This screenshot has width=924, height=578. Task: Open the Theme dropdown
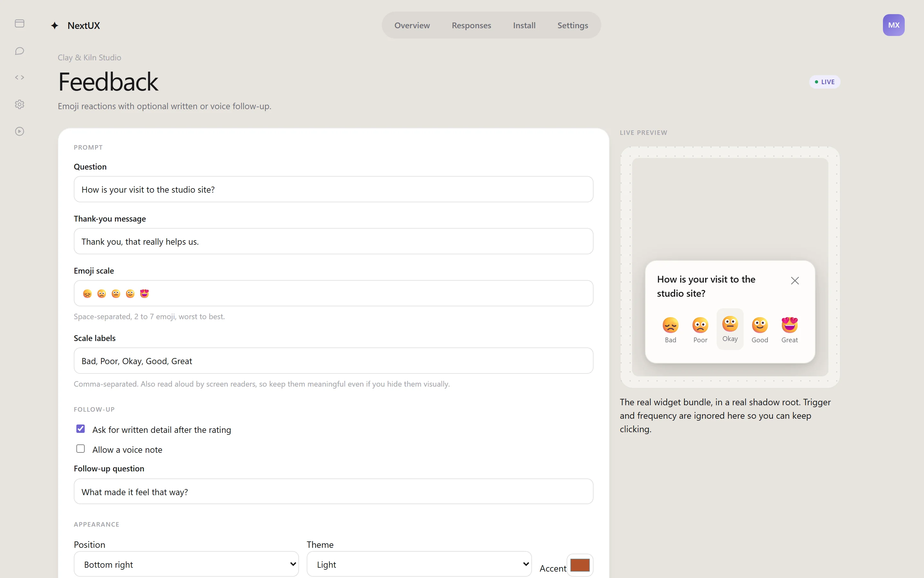(419, 564)
